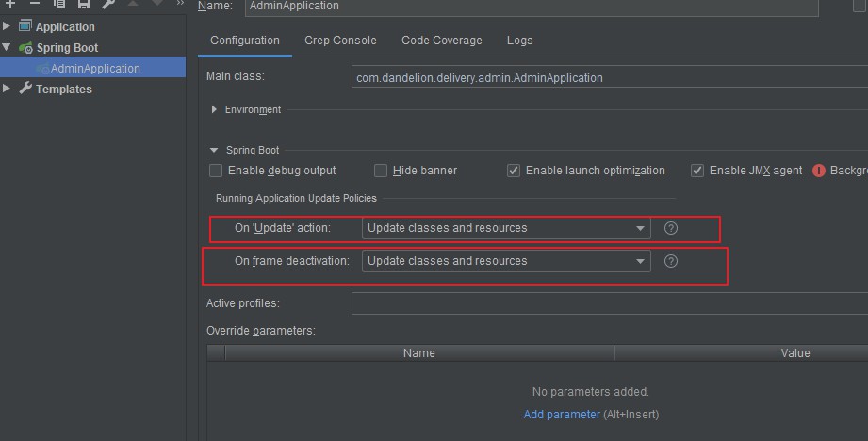
Task: Click the Add configuration plus icon
Action: (10, 4)
